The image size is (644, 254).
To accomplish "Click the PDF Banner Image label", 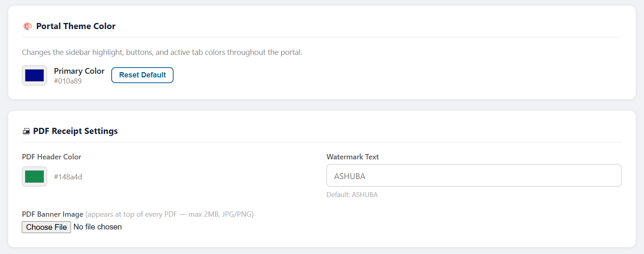I will tap(53, 214).
